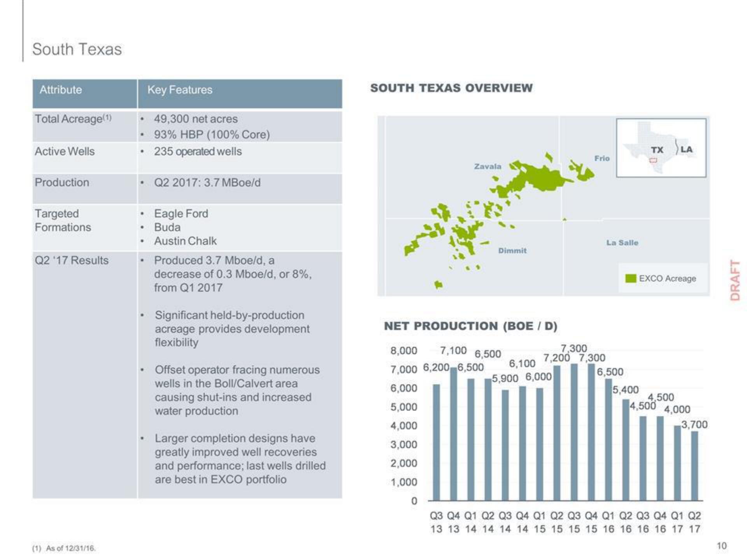Click the Q3 15 bar in chart
The height and width of the screenshot is (560, 747).
(574, 432)
